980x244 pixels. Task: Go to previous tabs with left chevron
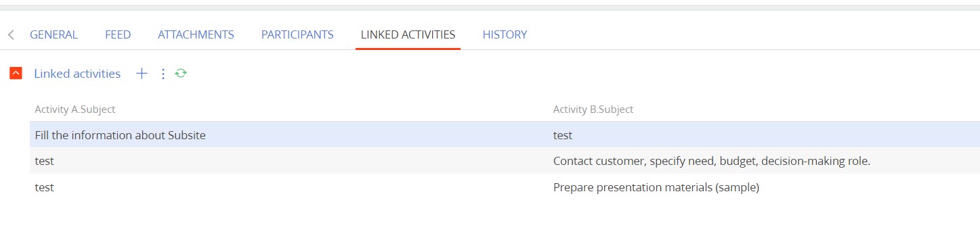pos(11,34)
